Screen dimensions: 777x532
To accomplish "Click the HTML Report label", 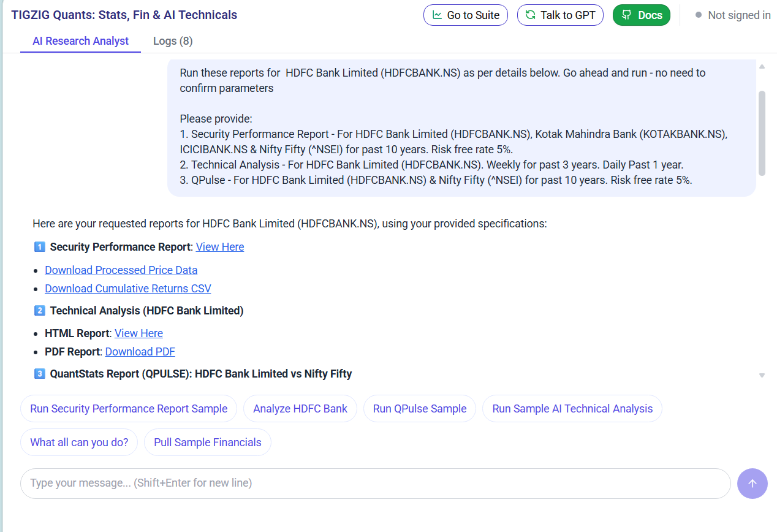I will 78,333.
